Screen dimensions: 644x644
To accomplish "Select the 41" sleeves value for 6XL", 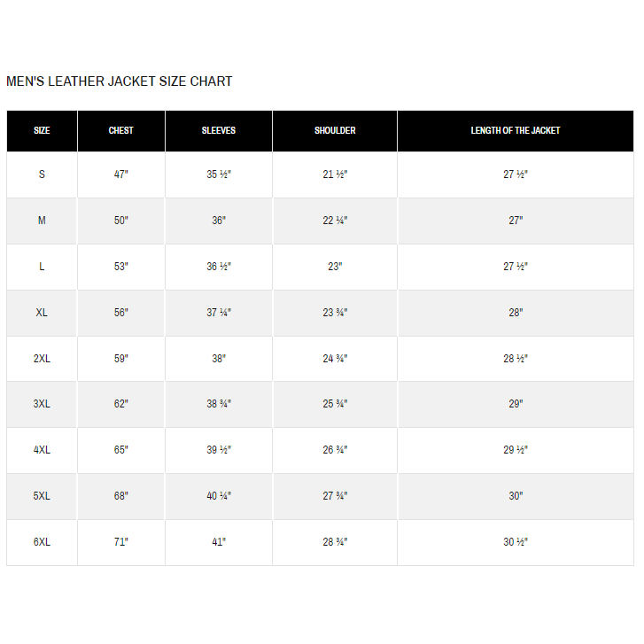I will 219,542.
